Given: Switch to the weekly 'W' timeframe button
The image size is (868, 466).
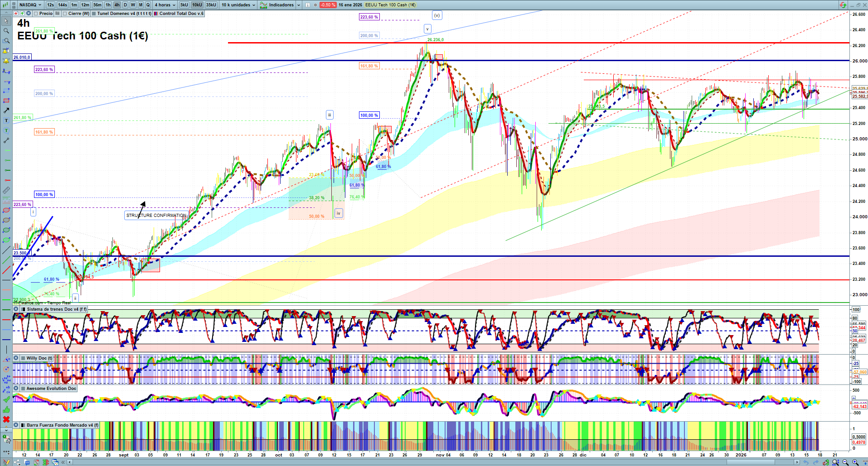Looking at the screenshot, I should point(133,5).
